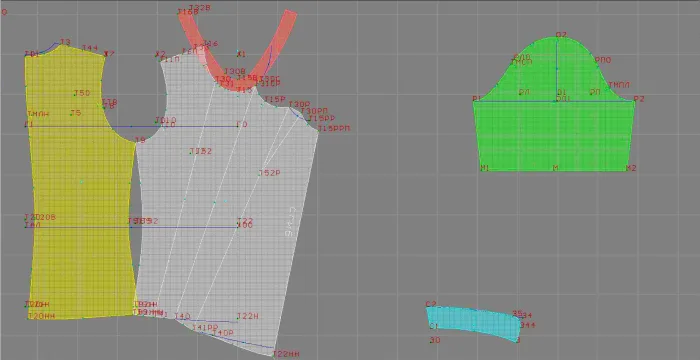This screenshot has height=360, width=700.
Task: Select the T40P point label
Action: (x=223, y=333)
